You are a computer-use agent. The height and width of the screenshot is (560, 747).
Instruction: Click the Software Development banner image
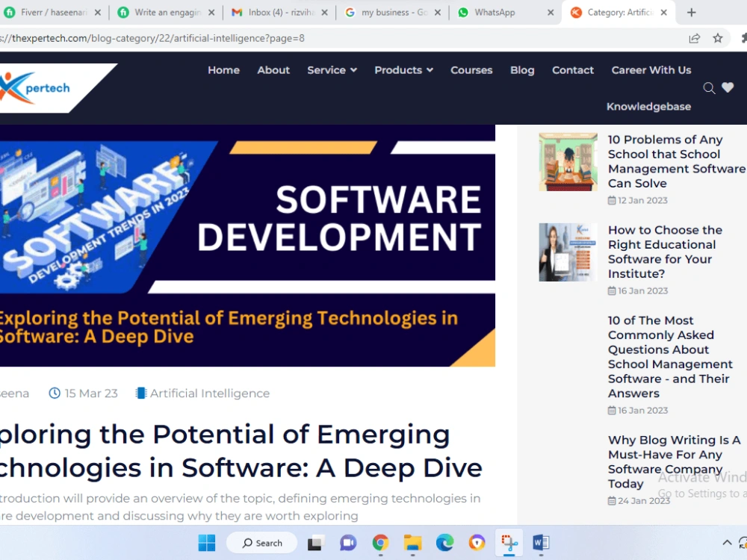click(x=247, y=246)
